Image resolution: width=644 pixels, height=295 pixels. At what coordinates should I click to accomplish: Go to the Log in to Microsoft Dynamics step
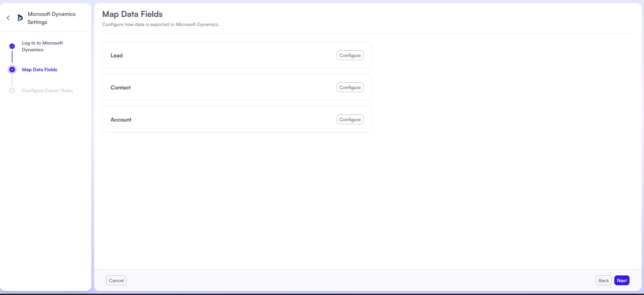42,46
